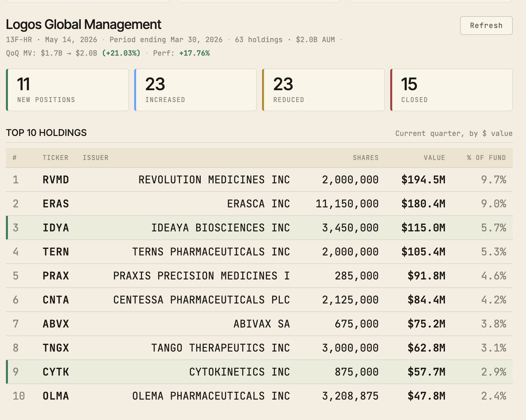Click issuer Tango Therapeutics Inc

[220, 348]
